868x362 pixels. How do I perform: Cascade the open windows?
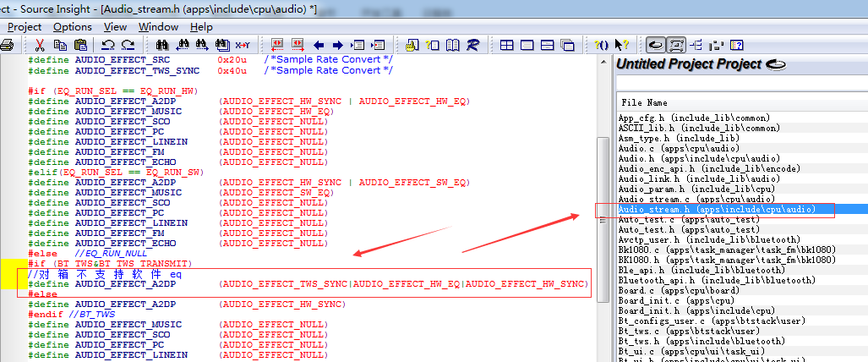567,45
